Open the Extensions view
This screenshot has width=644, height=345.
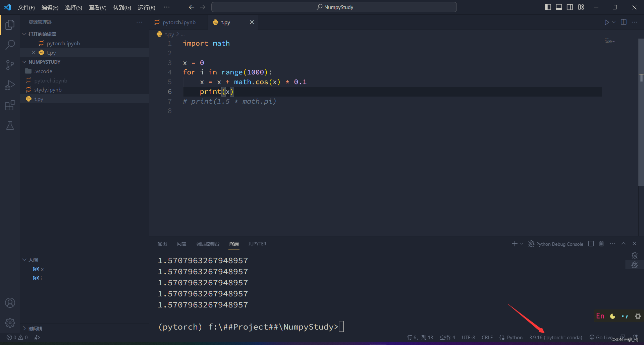point(10,105)
